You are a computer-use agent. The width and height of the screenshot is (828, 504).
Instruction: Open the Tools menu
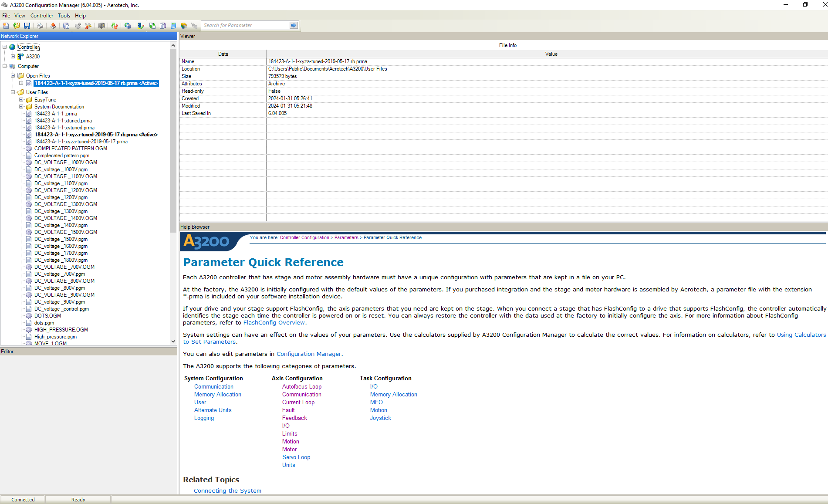(64, 16)
